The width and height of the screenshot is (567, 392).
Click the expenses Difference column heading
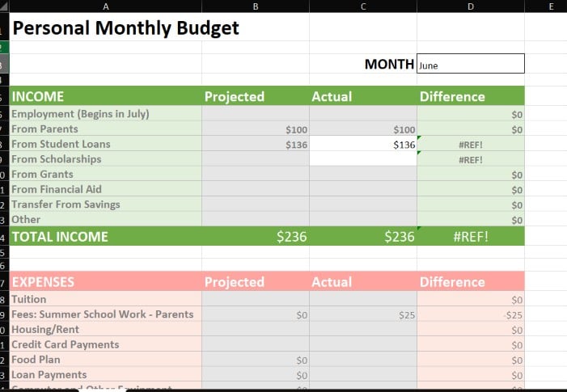click(471, 281)
